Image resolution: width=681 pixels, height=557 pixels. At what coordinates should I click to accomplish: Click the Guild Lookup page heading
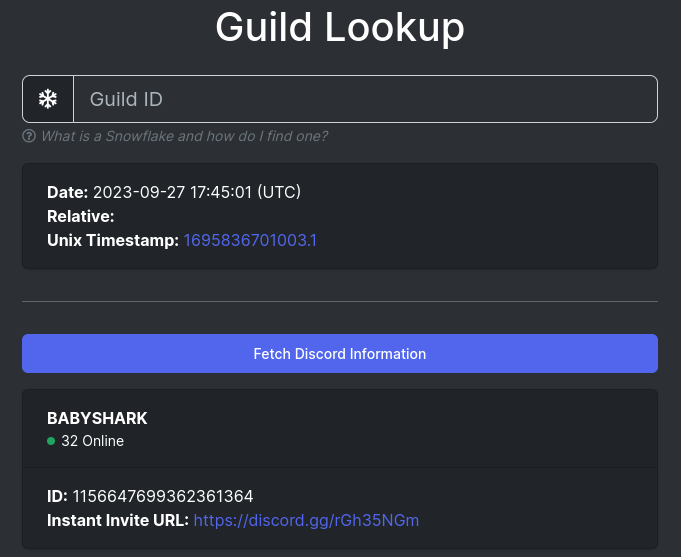click(x=340, y=27)
